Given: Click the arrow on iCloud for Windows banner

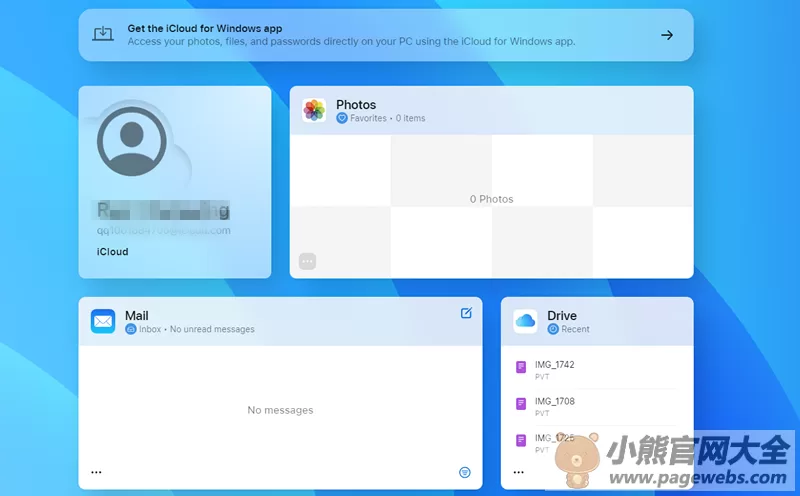Looking at the screenshot, I should tap(667, 35).
